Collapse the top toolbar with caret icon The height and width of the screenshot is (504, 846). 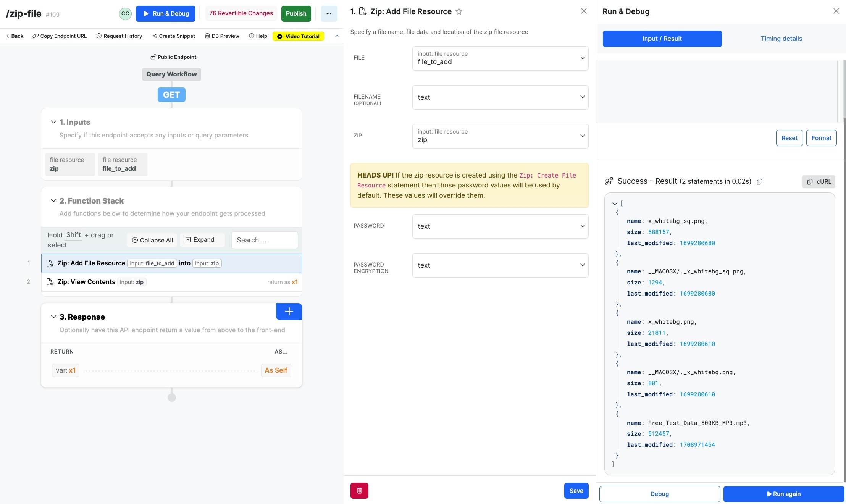(x=337, y=36)
